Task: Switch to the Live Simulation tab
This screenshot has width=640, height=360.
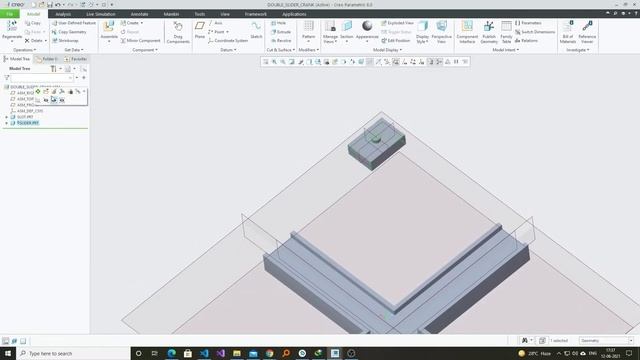Action: coord(101,14)
